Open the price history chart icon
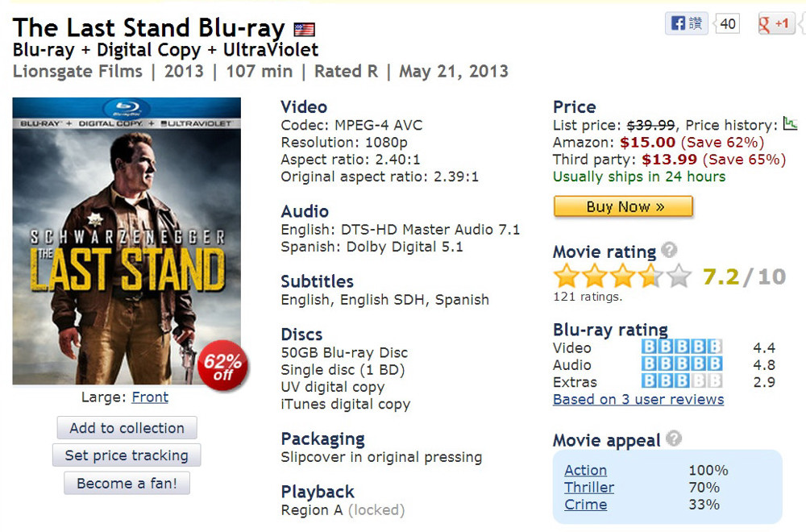This screenshot has width=806, height=532. tap(790, 123)
